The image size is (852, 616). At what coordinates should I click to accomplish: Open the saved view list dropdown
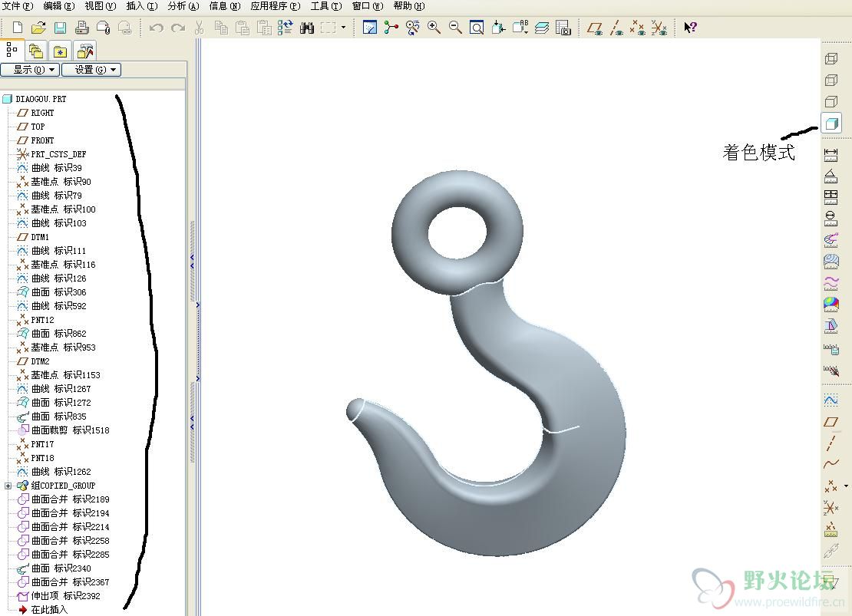click(x=520, y=27)
